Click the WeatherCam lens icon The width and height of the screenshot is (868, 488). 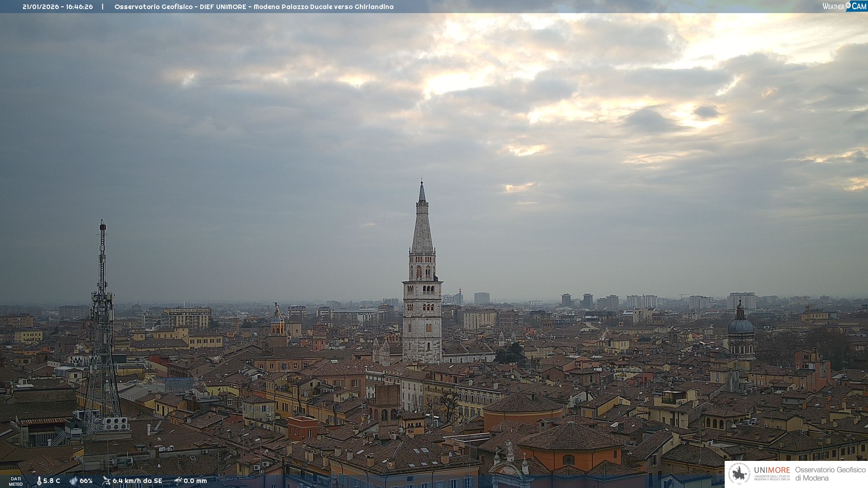click(x=848, y=5)
